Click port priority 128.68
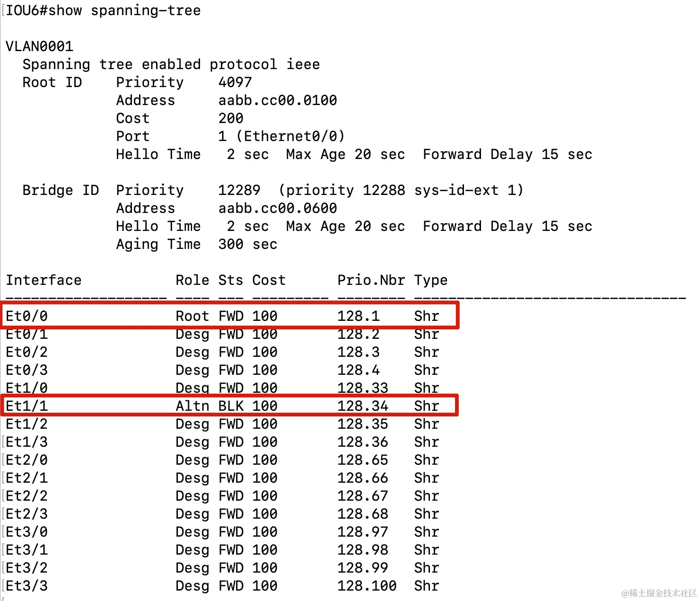The width and height of the screenshot is (700, 601). (363, 514)
